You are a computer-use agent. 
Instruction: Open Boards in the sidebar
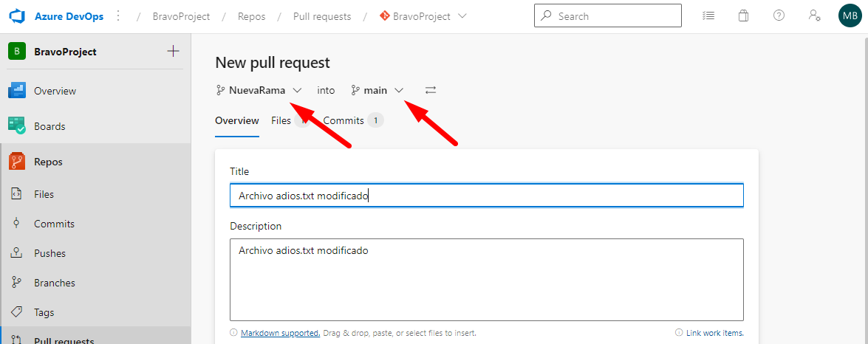[49, 126]
